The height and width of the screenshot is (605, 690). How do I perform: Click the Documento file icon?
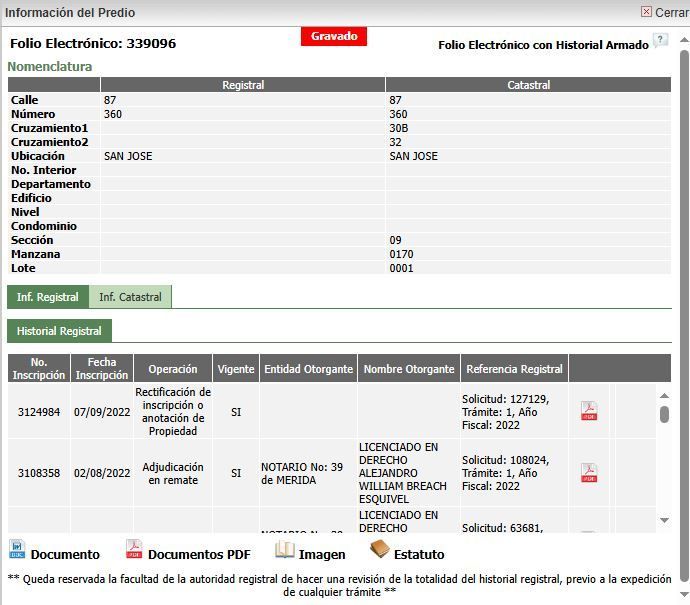tap(17, 549)
